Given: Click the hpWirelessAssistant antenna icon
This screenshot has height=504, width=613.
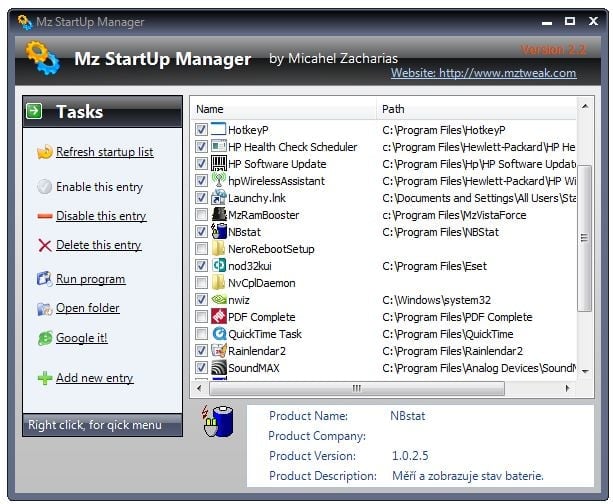Looking at the screenshot, I should (x=219, y=180).
